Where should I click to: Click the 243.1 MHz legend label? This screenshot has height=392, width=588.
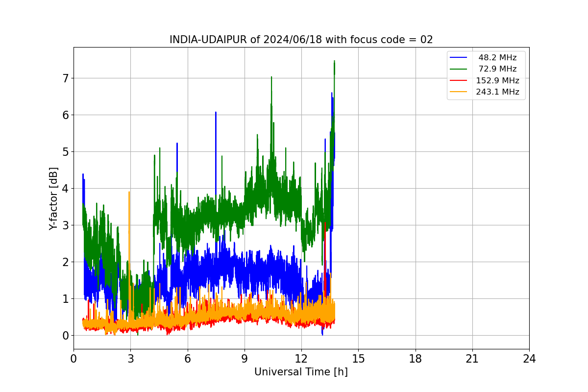497,92
